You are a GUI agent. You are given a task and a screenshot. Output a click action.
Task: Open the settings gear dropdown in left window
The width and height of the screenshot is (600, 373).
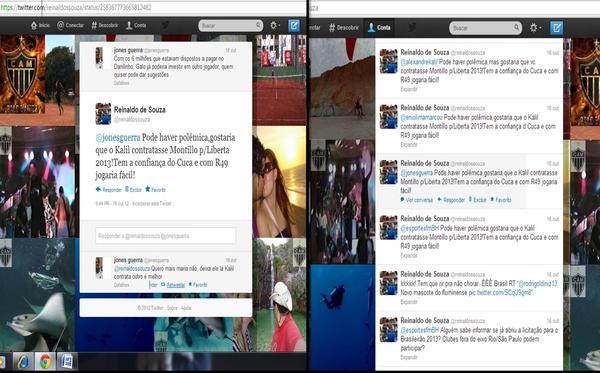275,26
